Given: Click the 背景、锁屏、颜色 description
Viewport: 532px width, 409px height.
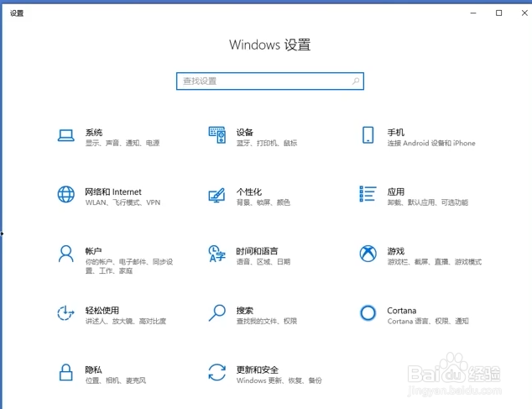Looking at the screenshot, I should pos(263,202).
